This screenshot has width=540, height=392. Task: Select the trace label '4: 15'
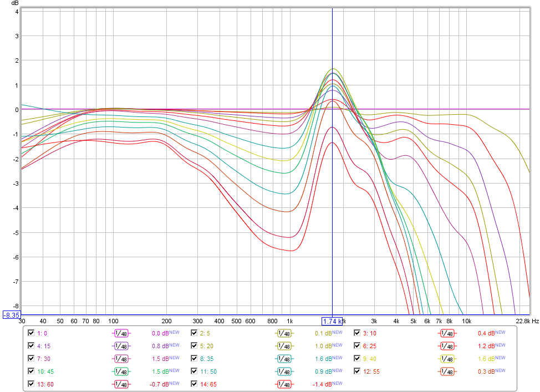pyautogui.click(x=44, y=346)
